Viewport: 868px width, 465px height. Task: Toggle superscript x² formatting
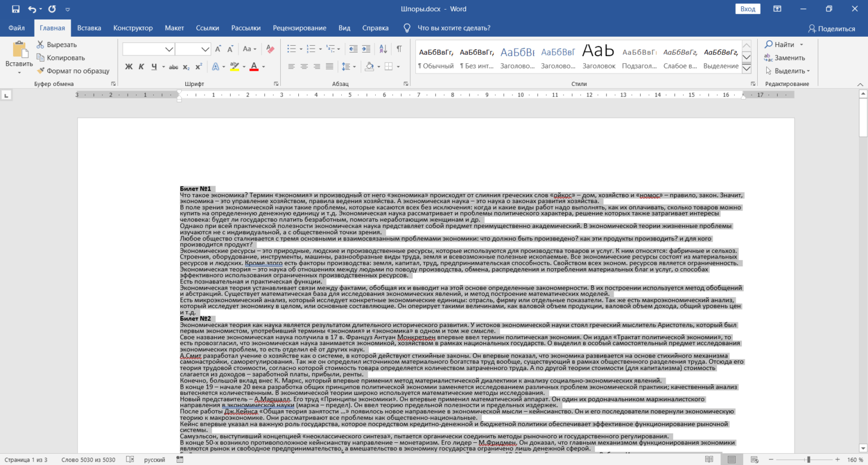[x=199, y=67]
